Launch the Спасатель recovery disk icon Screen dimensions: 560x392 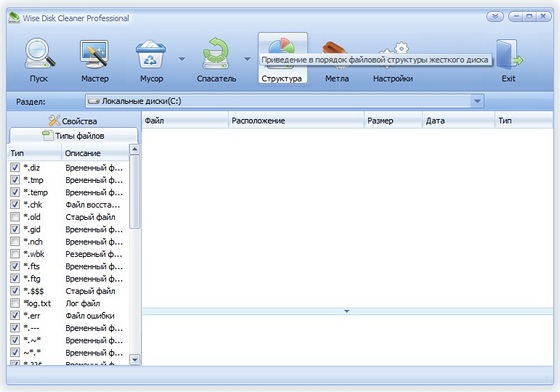click(216, 53)
